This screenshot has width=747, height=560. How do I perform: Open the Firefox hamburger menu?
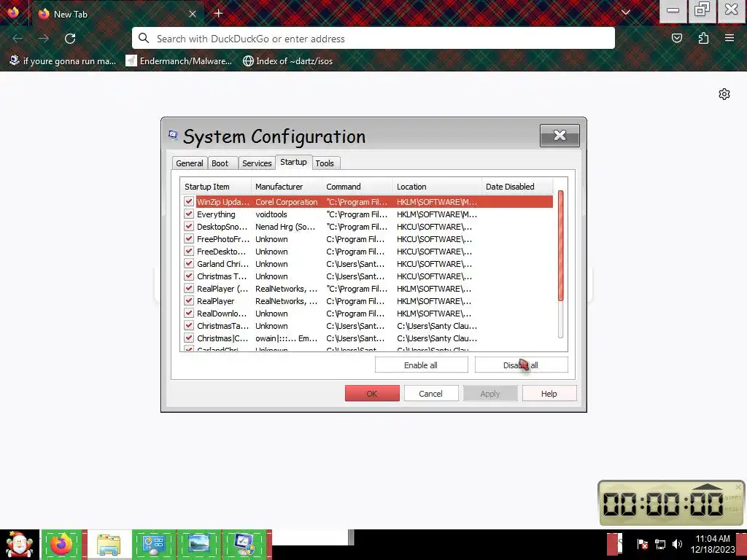[x=729, y=38]
